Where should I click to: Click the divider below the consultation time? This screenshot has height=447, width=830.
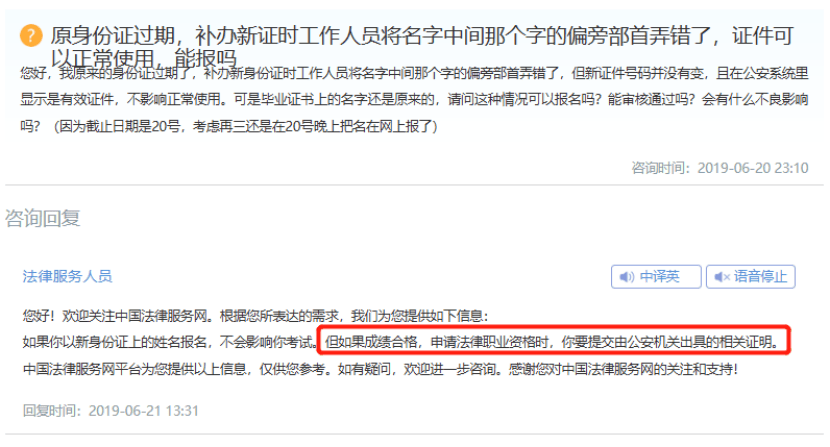click(414, 185)
